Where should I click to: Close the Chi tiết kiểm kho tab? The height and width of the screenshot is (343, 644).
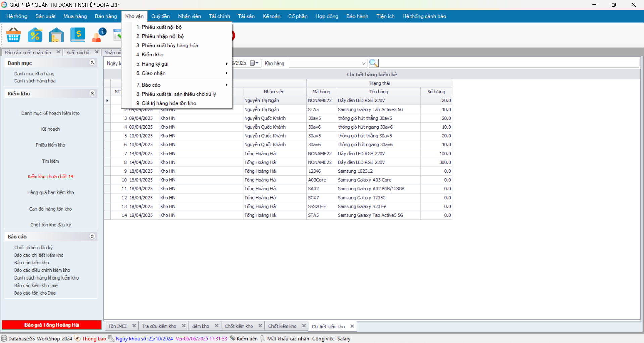point(352,326)
